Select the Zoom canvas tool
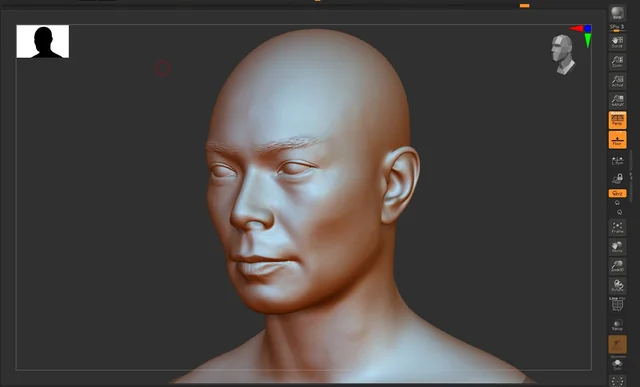The width and height of the screenshot is (640, 387). click(x=617, y=62)
